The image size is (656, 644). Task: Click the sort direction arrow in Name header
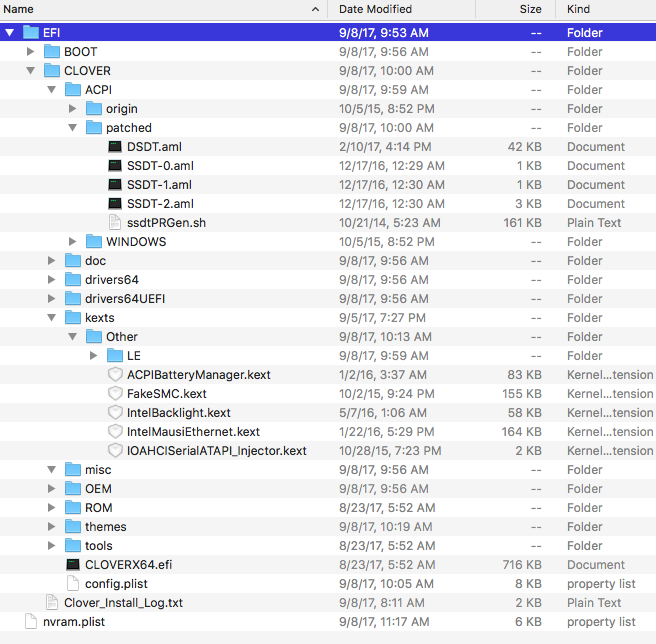pos(315,9)
